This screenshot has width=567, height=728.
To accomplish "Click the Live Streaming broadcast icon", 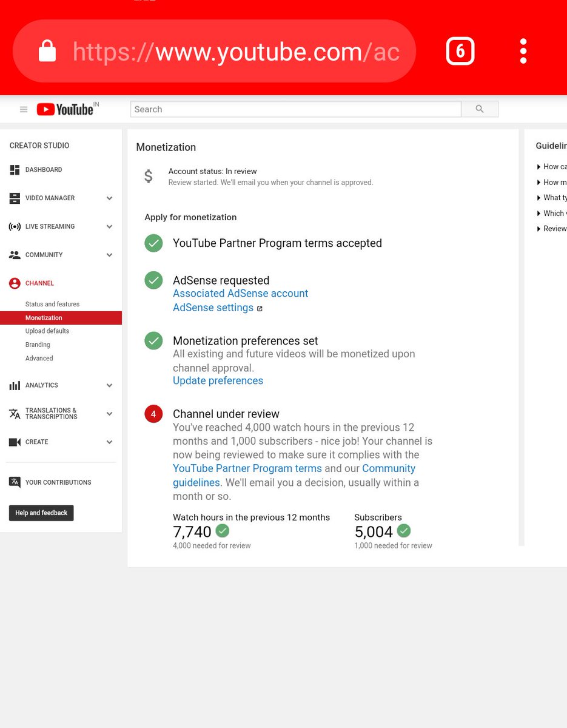I will (x=15, y=227).
